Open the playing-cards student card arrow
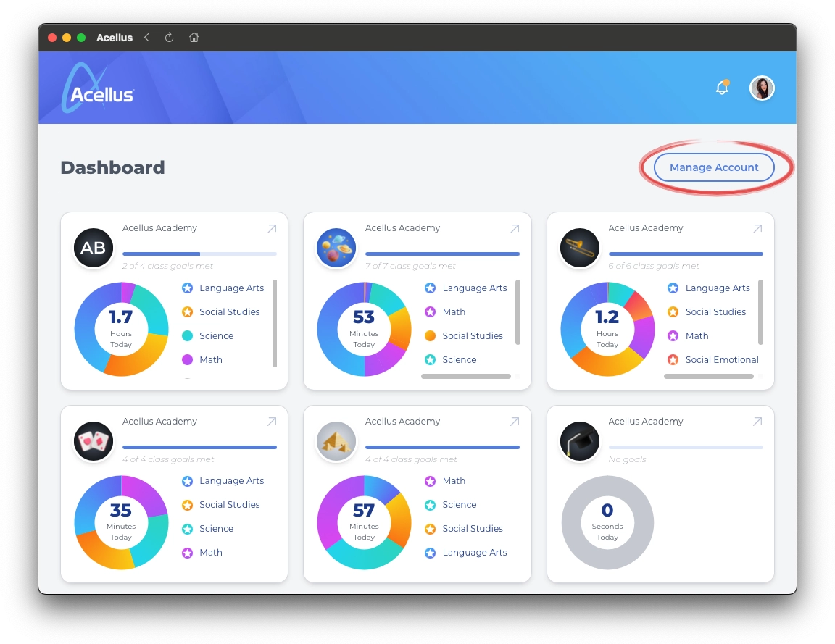 pos(272,422)
